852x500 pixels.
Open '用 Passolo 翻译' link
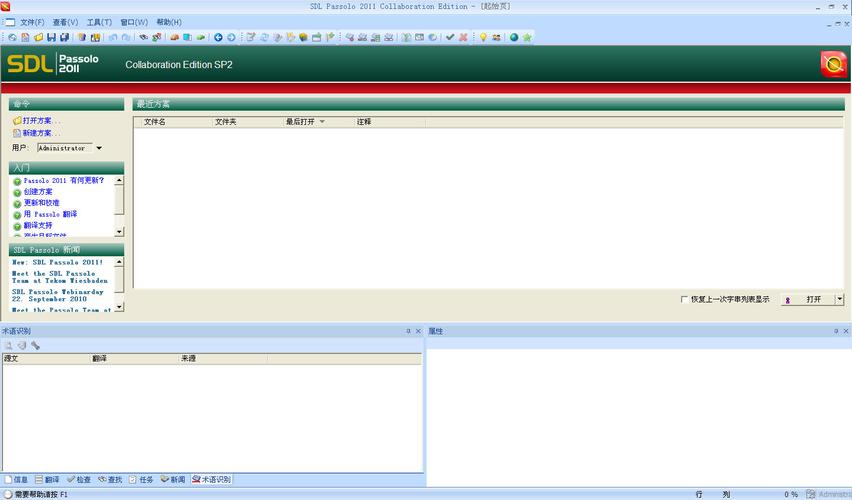(x=50, y=214)
